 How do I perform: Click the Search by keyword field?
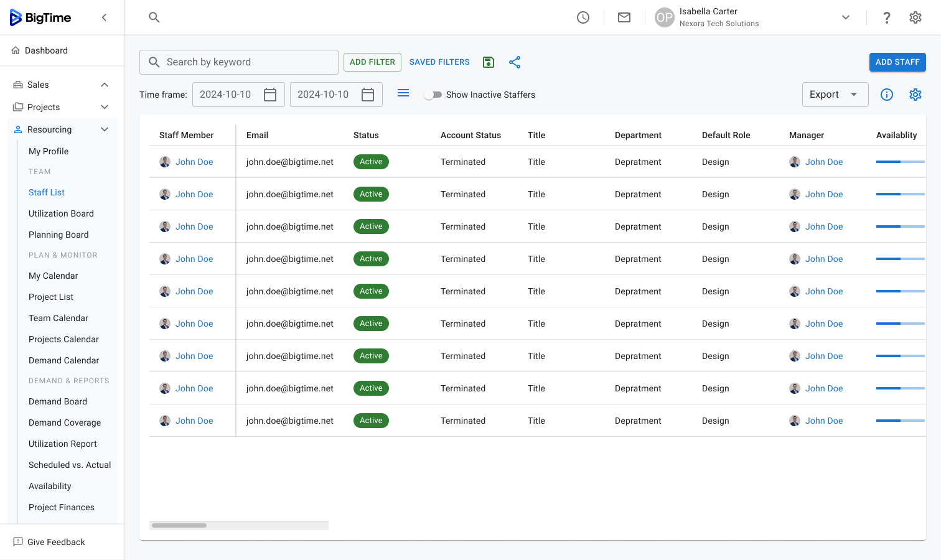point(239,62)
